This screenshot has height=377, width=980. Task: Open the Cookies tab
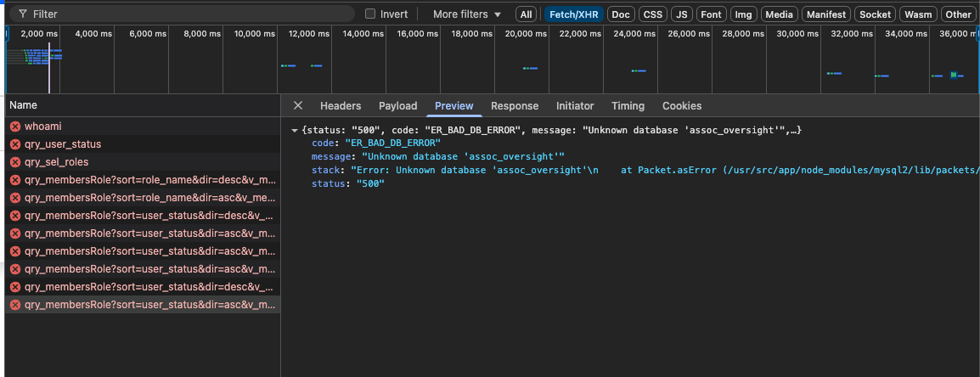pyautogui.click(x=682, y=106)
